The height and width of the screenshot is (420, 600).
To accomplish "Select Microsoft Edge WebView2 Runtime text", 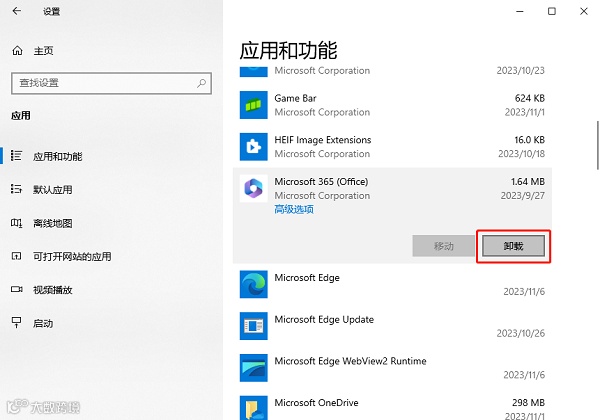I will (350, 361).
